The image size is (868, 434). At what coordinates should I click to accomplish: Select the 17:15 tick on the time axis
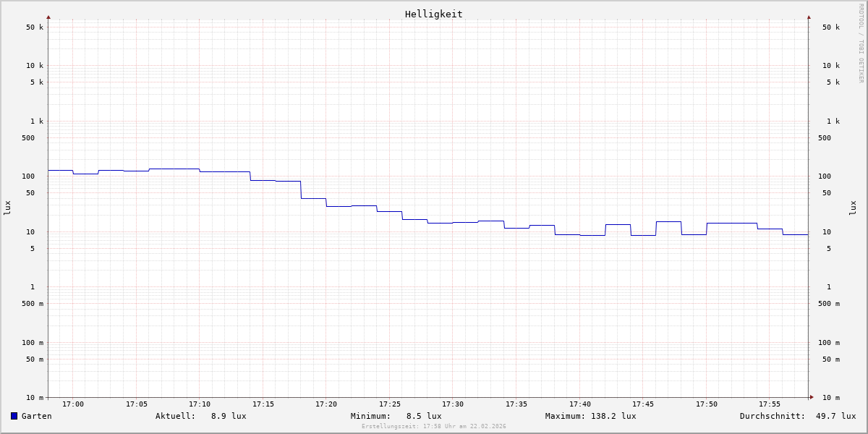263,404
